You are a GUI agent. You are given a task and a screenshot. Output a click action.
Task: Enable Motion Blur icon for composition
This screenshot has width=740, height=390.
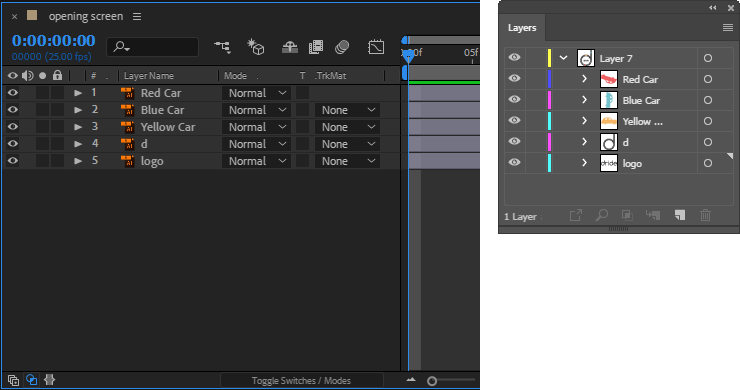pos(342,47)
